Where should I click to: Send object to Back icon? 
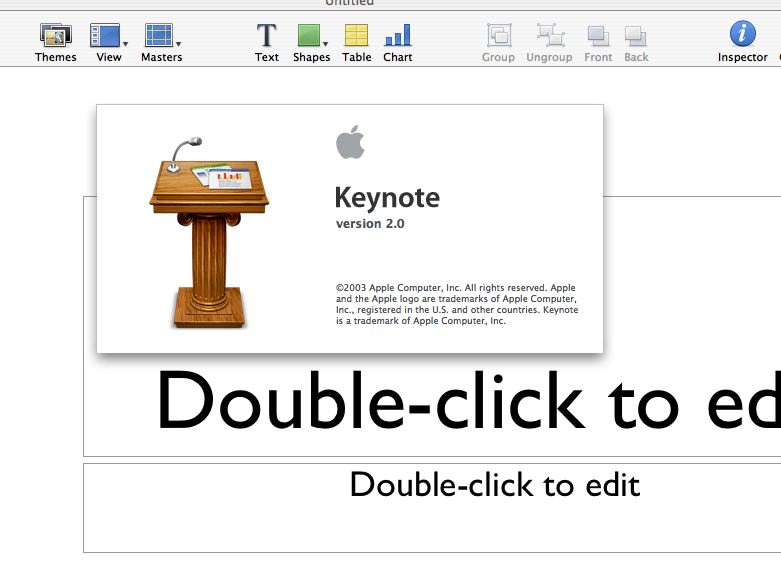click(x=636, y=36)
